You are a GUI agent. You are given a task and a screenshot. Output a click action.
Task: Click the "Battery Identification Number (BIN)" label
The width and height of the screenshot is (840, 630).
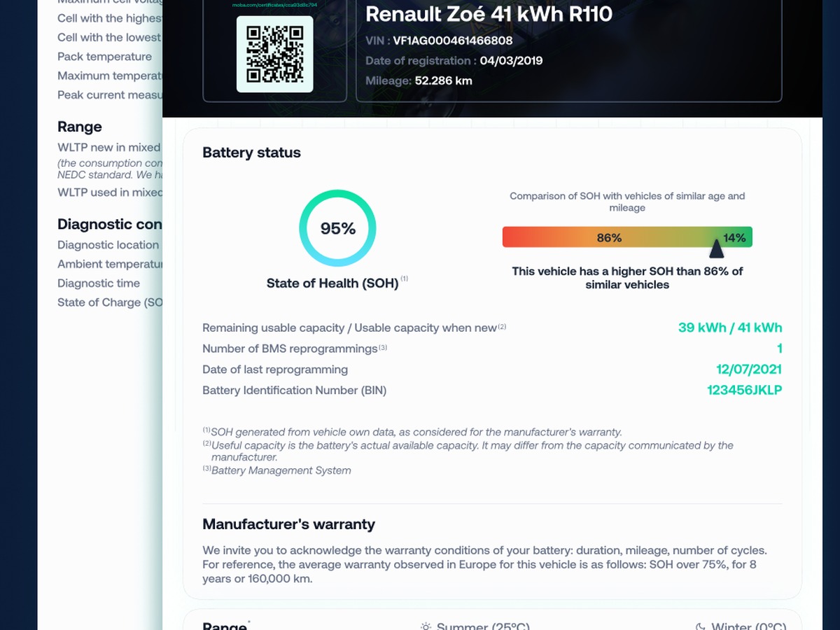(294, 391)
